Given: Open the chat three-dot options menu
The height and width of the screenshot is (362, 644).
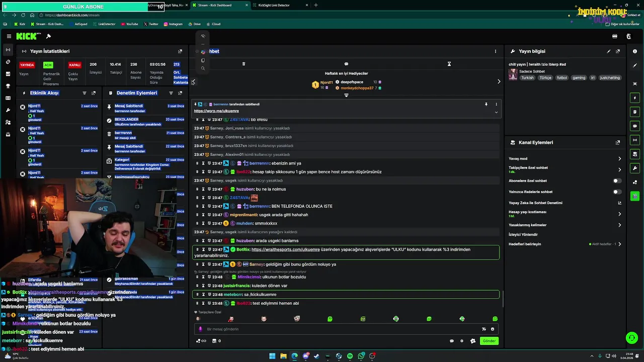Looking at the screenshot, I should pyautogui.click(x=496, y=51).
